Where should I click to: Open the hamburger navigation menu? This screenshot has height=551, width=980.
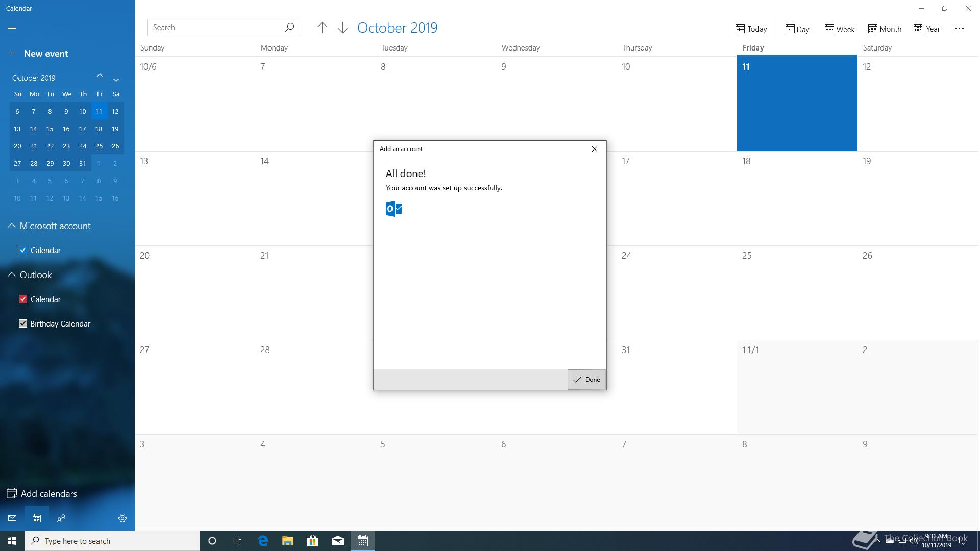coord(12,29)
